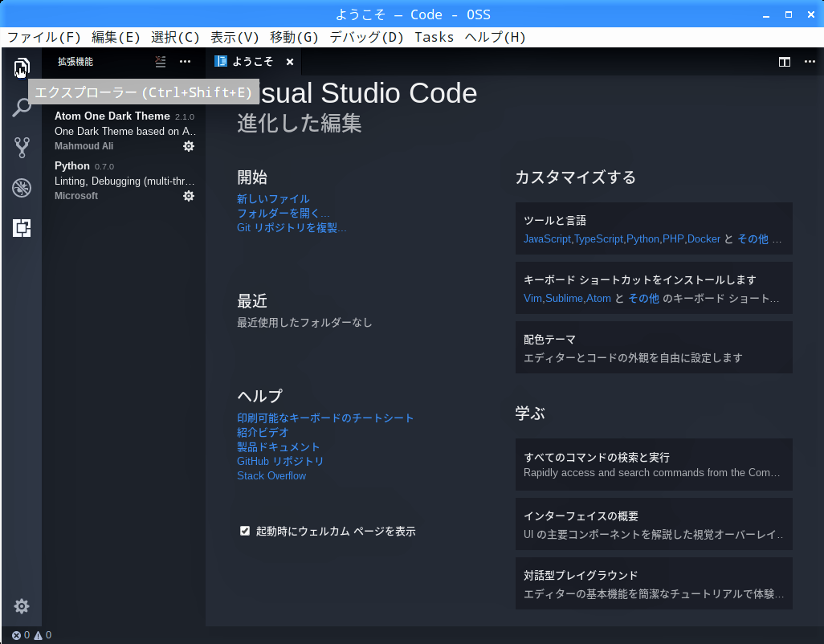Close the ようこそ tab
This screenshot has width=824, height=644.
290,62
